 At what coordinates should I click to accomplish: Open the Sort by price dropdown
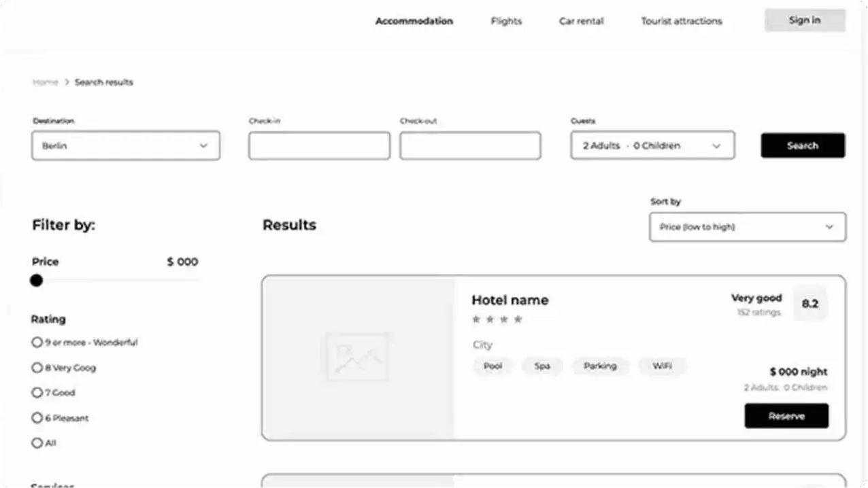pos(747,227)
